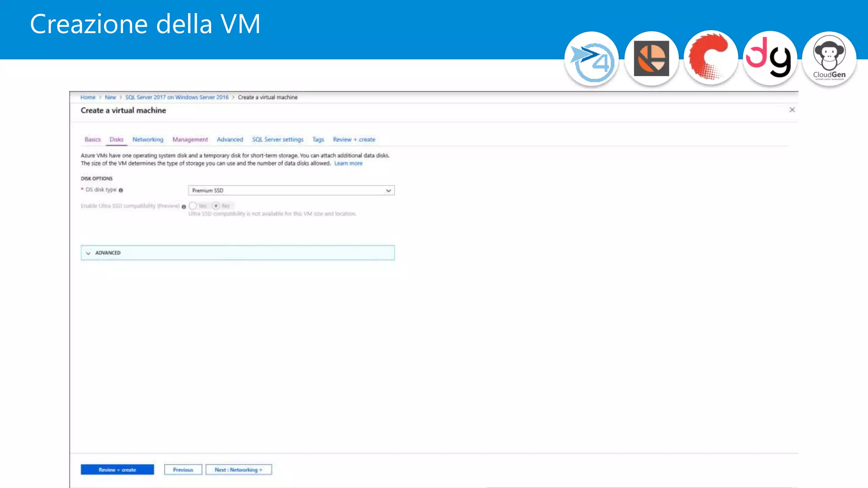The height and width of the screenshot is (488, 868).
Task: Click the CloudGen monkey logo icon
Action: pos(829,59)
